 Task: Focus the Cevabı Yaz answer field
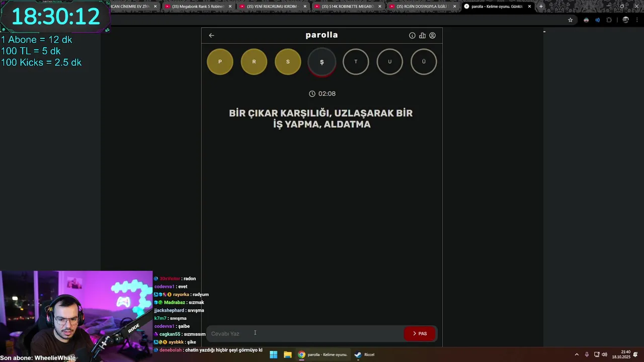point(305,333)
